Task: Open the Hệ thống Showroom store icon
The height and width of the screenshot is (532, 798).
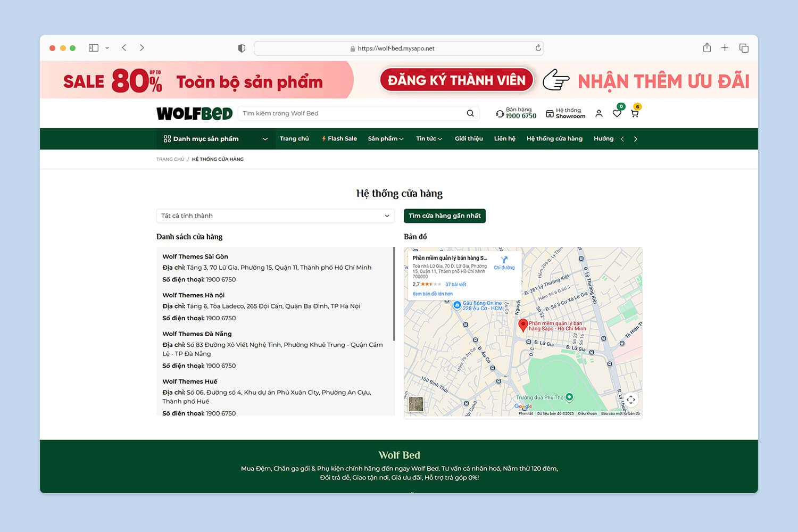Action: (x=550, y=113)
